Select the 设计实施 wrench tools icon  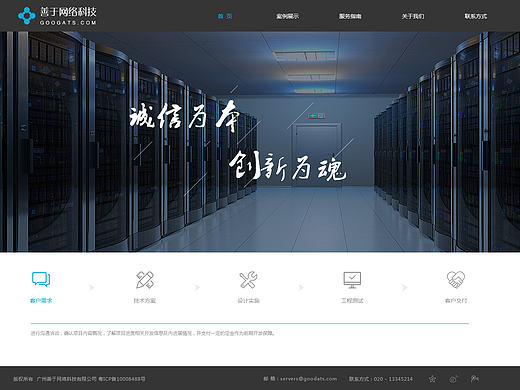pyautogui.click(x=248, y=279)
